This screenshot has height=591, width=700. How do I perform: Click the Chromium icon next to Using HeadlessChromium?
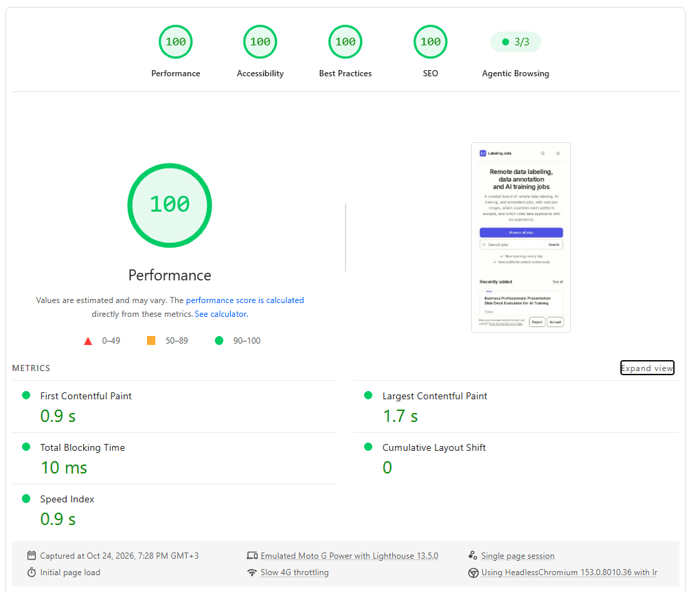tap(473, 572)
